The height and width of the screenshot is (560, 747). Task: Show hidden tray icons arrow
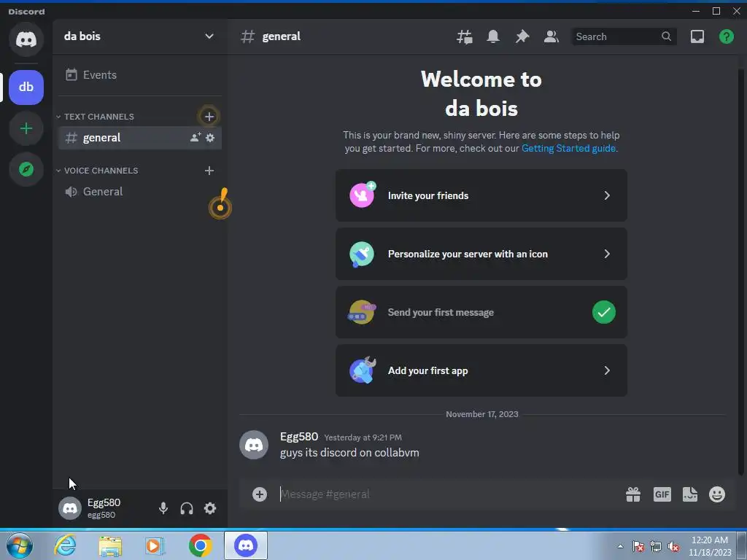pyautogui.click(x=620, y=546)
